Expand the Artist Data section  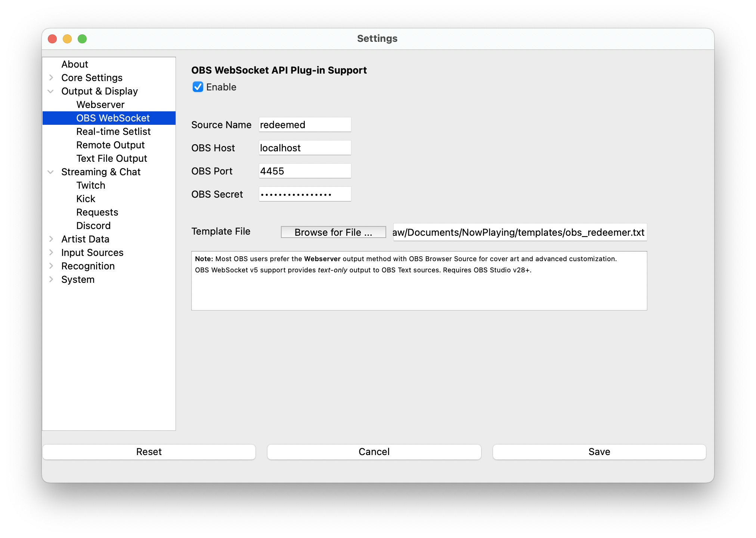point(51,239)
